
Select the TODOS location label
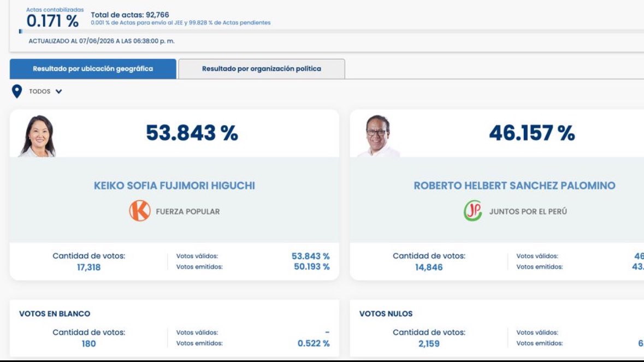(x=40, y=91)
